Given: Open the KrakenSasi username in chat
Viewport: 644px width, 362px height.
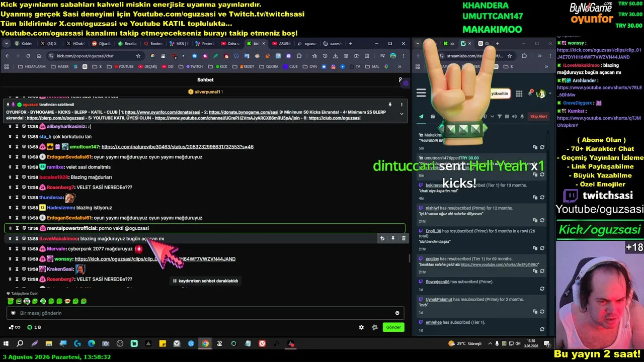Looking at the screenshot, I should point(61,269).
